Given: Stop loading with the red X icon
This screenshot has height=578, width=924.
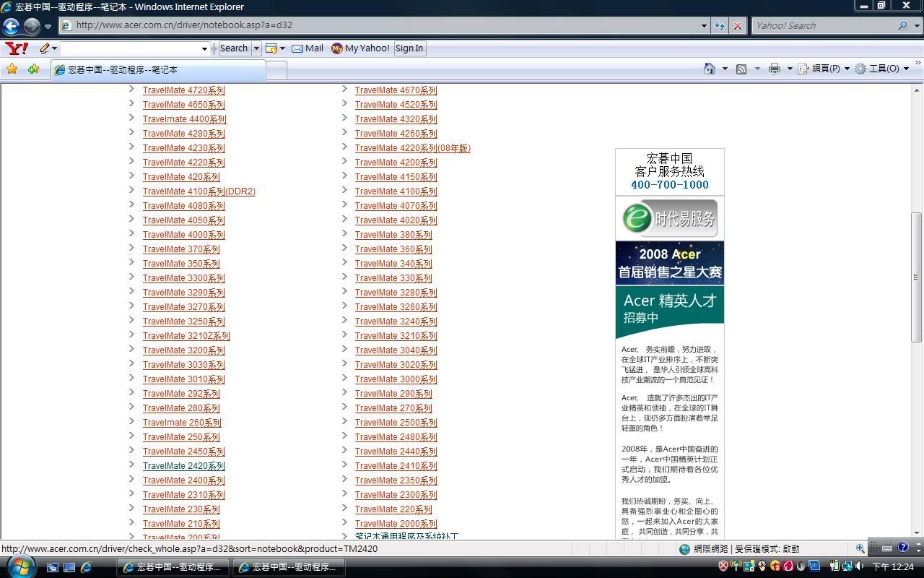Looking at the screenshot, I should point(737,25).
